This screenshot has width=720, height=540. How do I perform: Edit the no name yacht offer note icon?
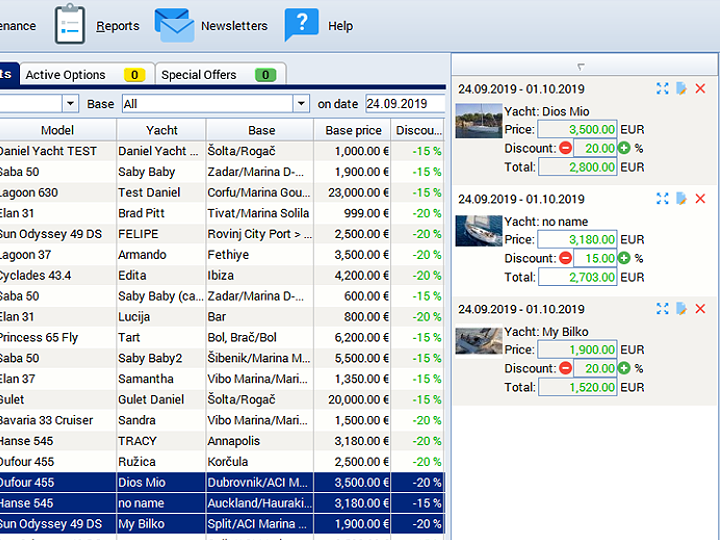tap(681, 199)
